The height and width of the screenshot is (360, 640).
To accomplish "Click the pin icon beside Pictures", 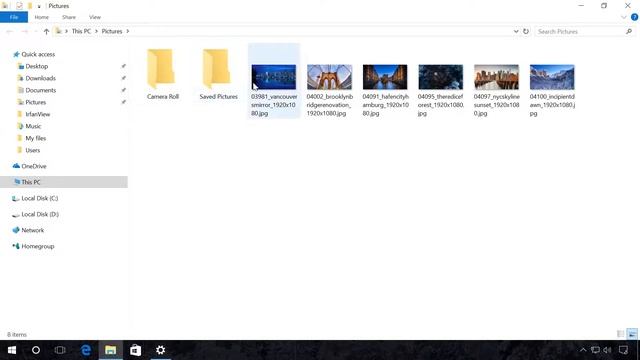I will (x=124, y=102).
